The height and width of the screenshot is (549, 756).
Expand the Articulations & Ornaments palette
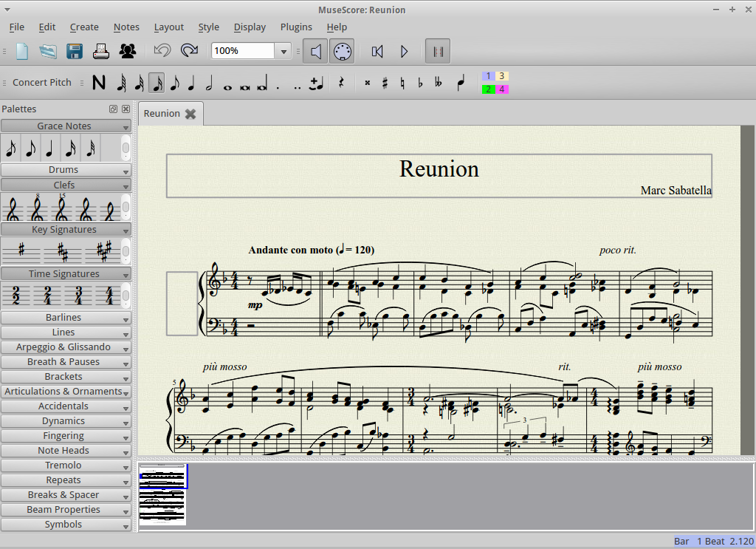coord(66,392)
